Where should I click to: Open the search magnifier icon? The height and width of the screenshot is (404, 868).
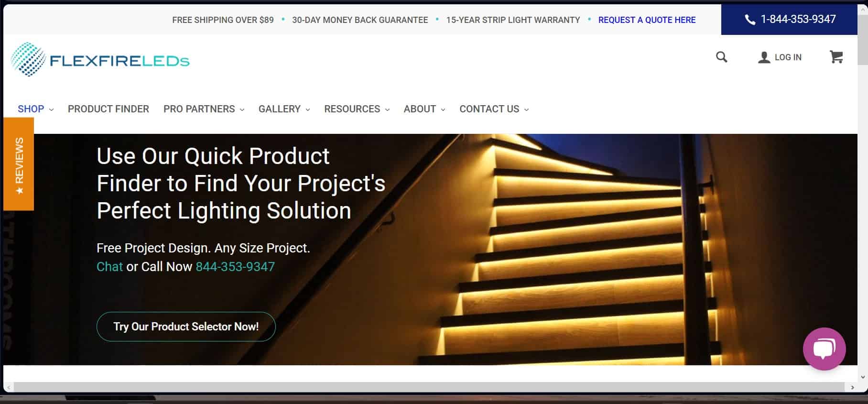pos(721,57)
